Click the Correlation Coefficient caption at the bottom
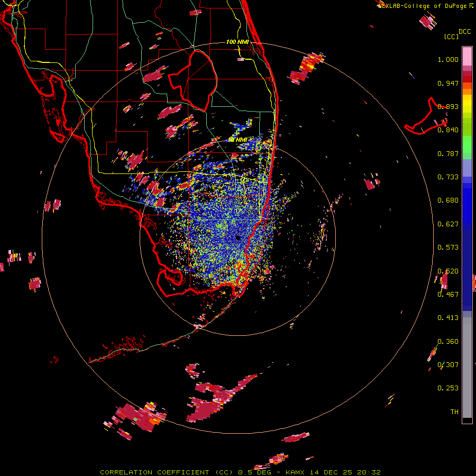 (x=240, y=472)
